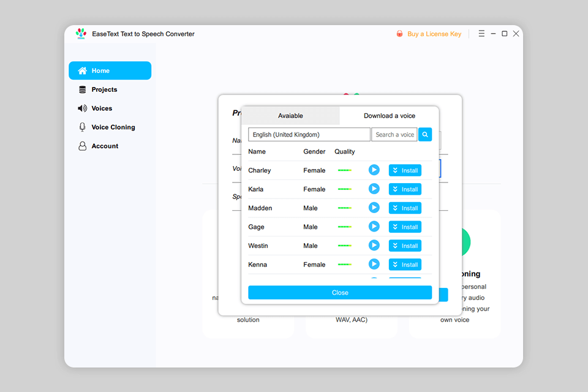
Task: Select the Westin voice name
Action: click(x=258, y=246)
